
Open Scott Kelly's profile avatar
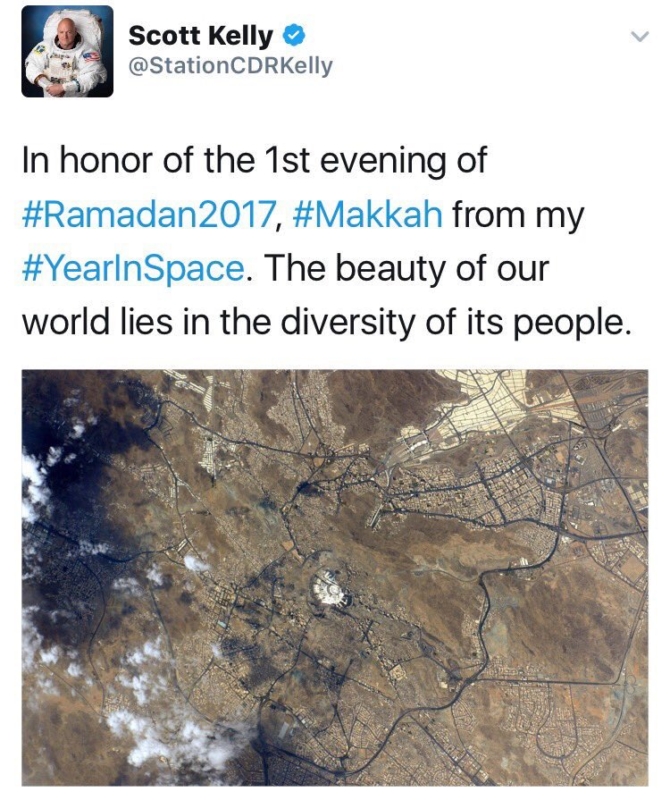click(67, 52)
